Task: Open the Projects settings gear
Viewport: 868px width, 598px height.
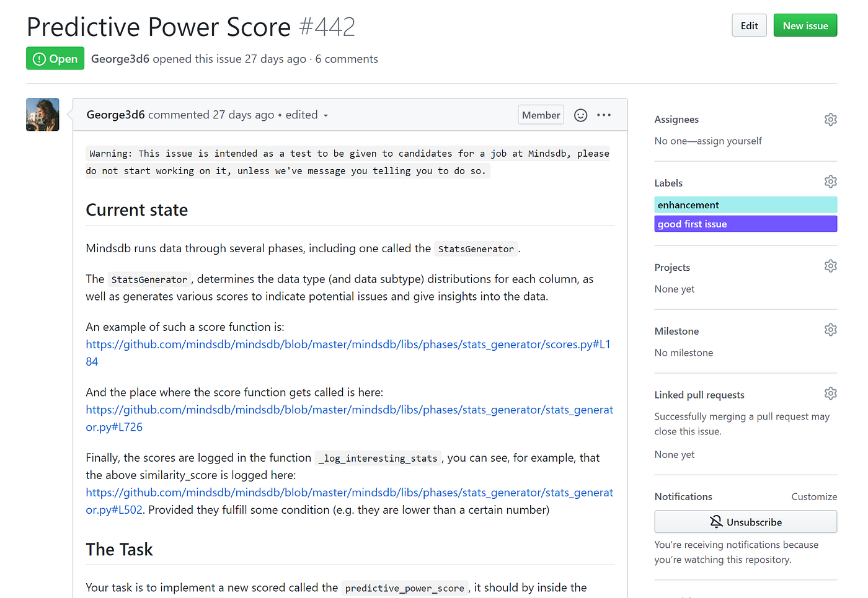Action: 831,265
